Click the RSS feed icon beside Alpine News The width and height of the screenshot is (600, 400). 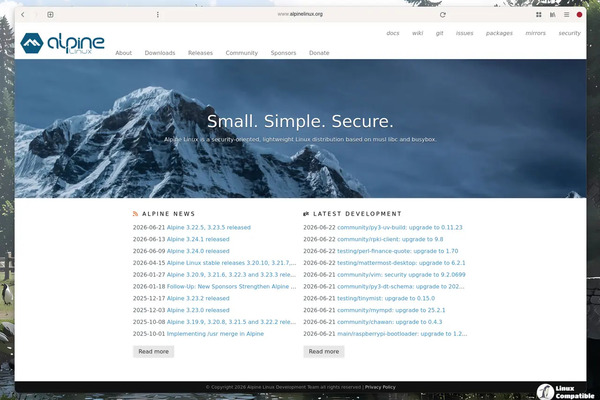[x=135, y=214]
